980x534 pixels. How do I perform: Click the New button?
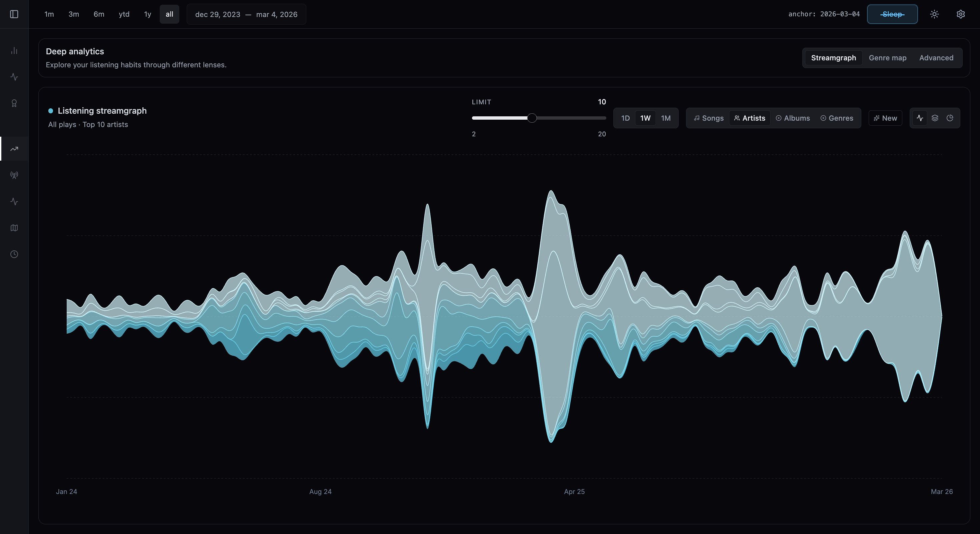(x=885, y=118)
